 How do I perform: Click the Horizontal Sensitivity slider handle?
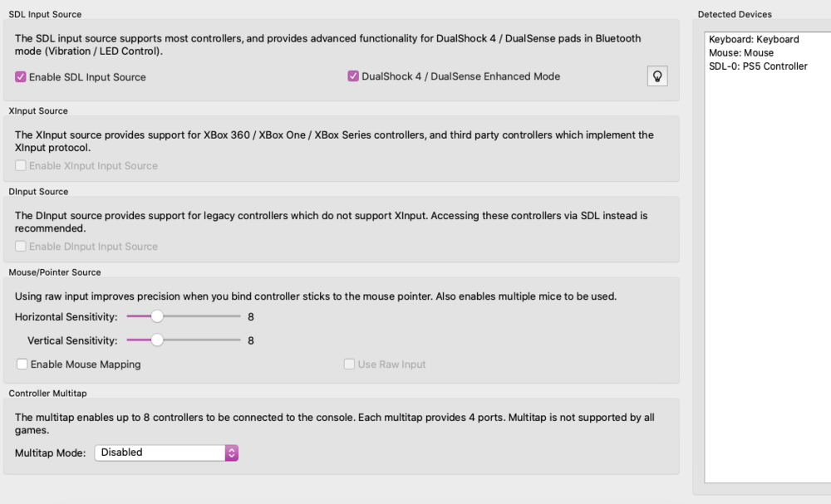[x=156, y=316]
